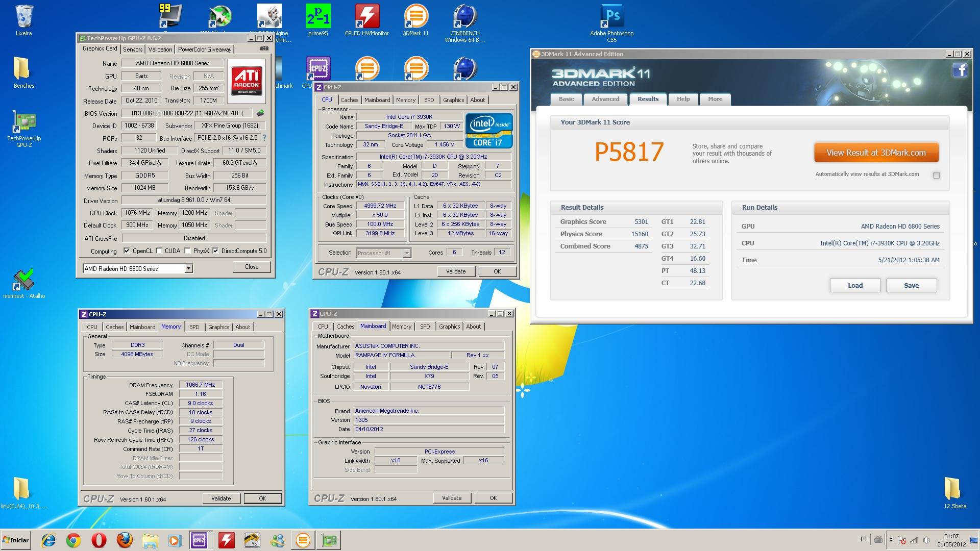Click the Close button in GPU-Z
The height and width of the screenshot is (551, 980).
(x=252, y=267)
